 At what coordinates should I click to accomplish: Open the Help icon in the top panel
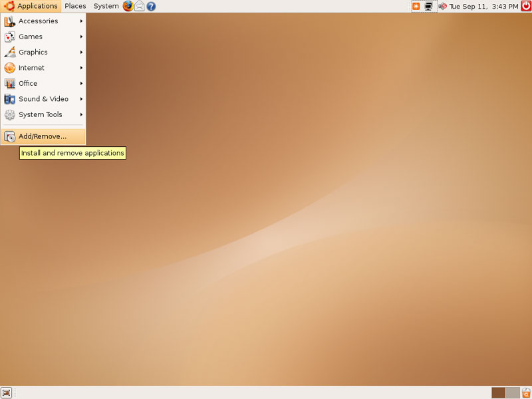[x=151, y=6]
